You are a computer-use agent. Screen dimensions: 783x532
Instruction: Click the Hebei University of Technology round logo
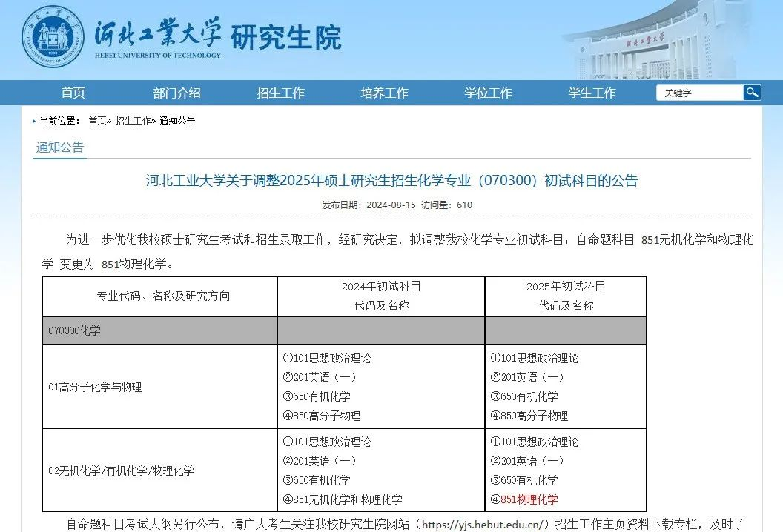click(51, 37)
